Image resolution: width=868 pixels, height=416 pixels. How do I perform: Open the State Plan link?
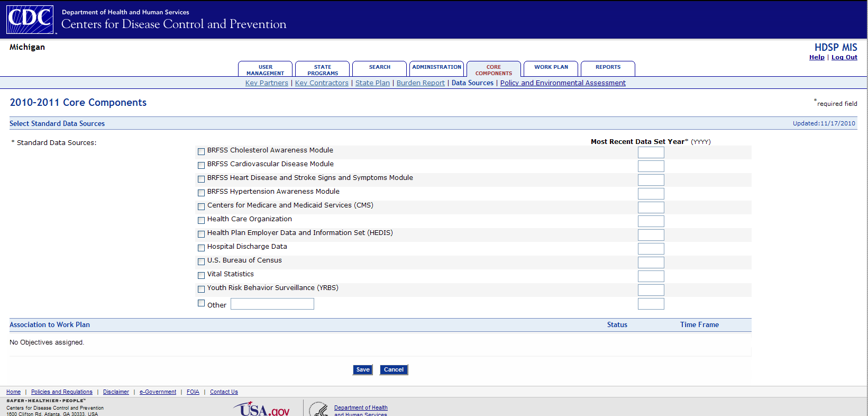click(372, 83)
